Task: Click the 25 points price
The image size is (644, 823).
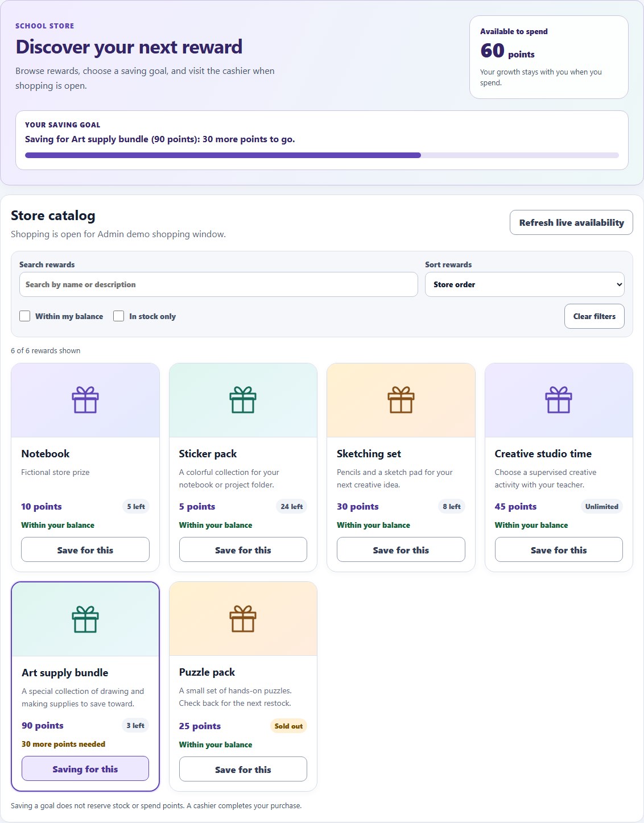Action: [200, 726]
